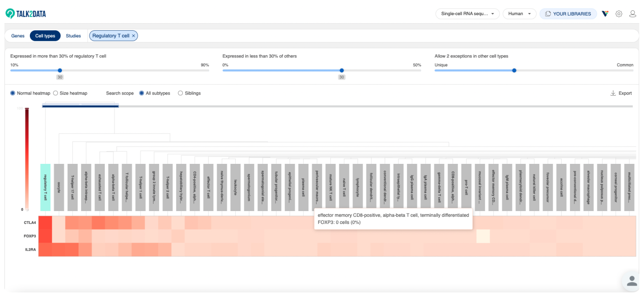644x297 pixels.
Task: Select the Size heatmap radio button
Action: pyautogui.click(x=55, y=93)
